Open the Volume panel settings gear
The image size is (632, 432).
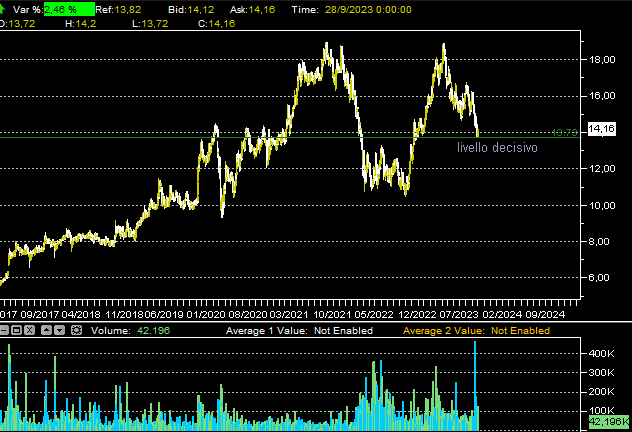[x=76, y=330]
